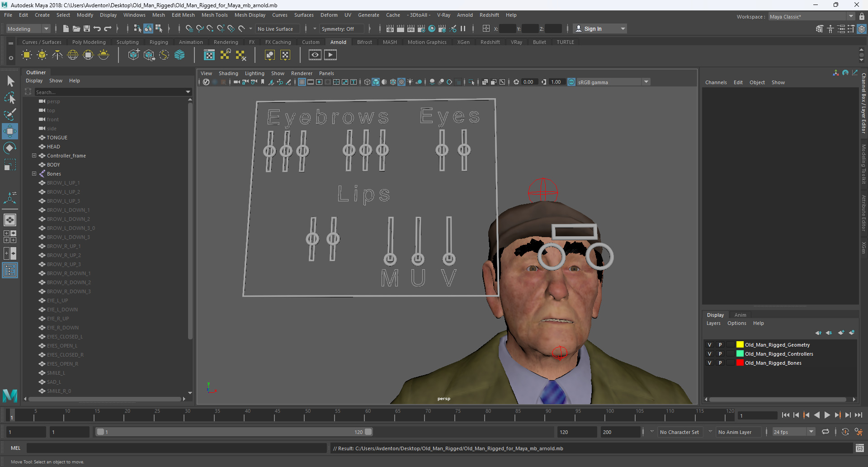Viewport: 868px width, 467px height.
Task: Click the MEL command language button
Action: (x=16, y=448)
